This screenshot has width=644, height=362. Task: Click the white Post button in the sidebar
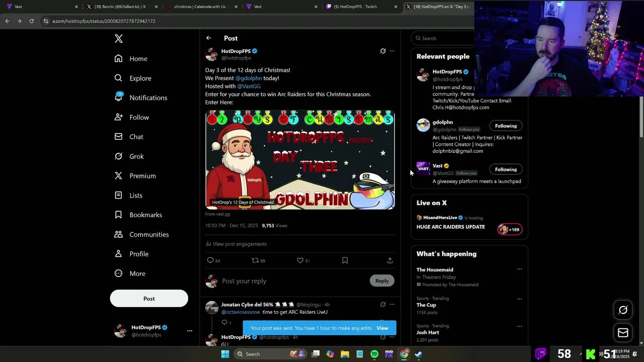[x=149, y=299]
